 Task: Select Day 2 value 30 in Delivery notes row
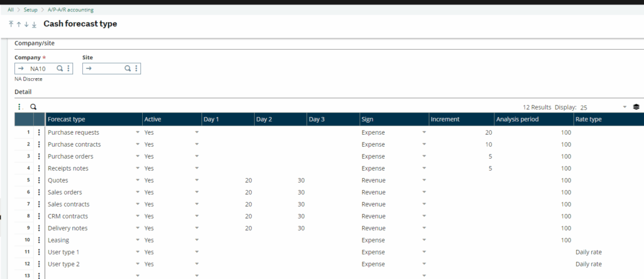coord(301,228)
